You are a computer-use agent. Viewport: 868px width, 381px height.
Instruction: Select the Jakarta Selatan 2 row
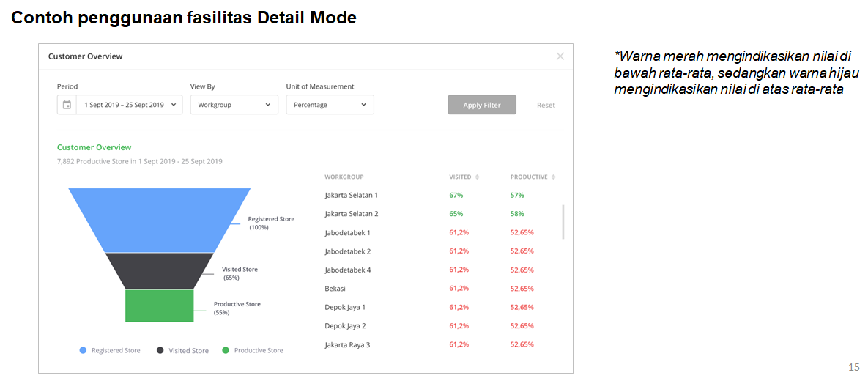[x=441, y=214]
